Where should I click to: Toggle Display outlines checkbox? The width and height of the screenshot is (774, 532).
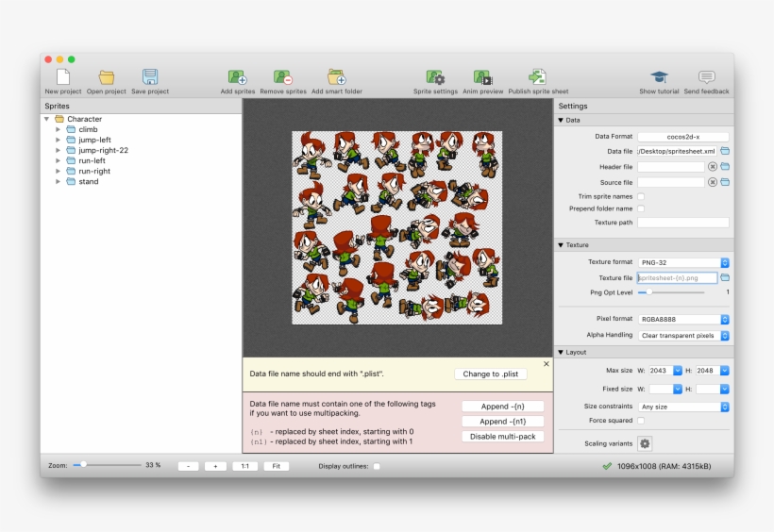(x=377, y=466)
